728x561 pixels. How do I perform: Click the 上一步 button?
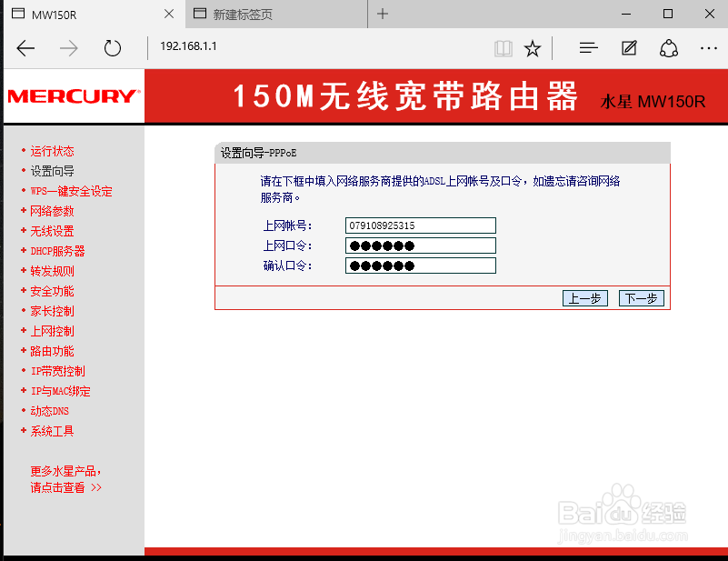pos(585,297)
